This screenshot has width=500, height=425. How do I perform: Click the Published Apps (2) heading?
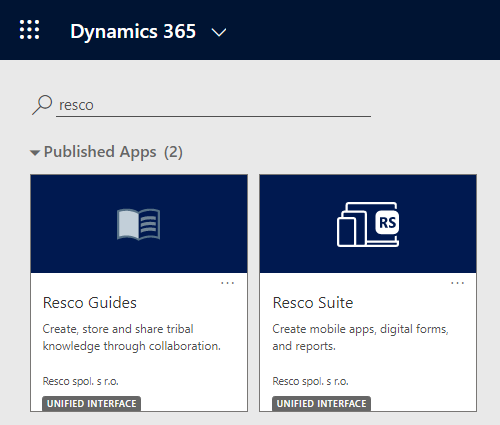pos(113,152)
